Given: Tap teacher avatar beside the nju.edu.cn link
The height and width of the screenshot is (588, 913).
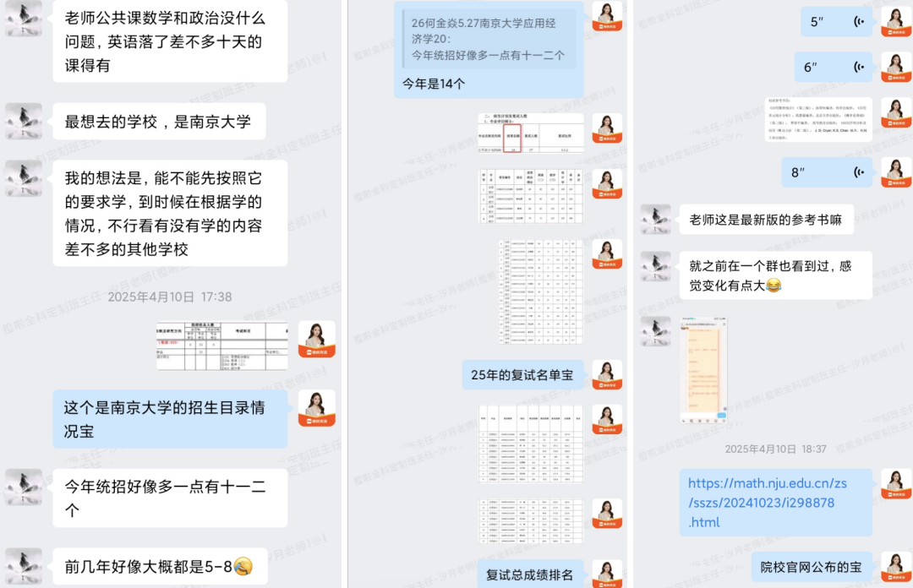Looking at the screenshot, I should (895, 484).
